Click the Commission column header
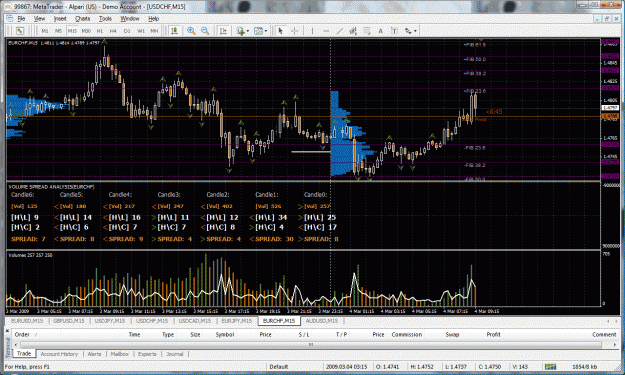The width and height of the screenshot is (625, 375). click(407, 334)
